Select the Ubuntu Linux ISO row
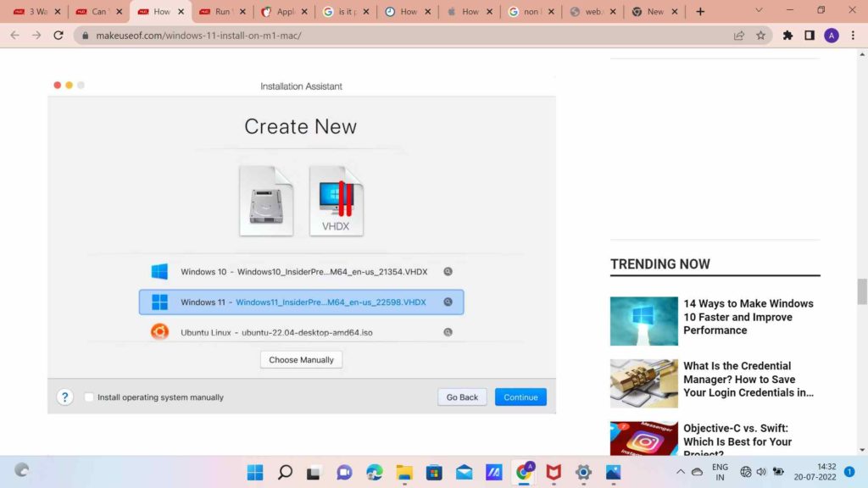 point(302,332)
